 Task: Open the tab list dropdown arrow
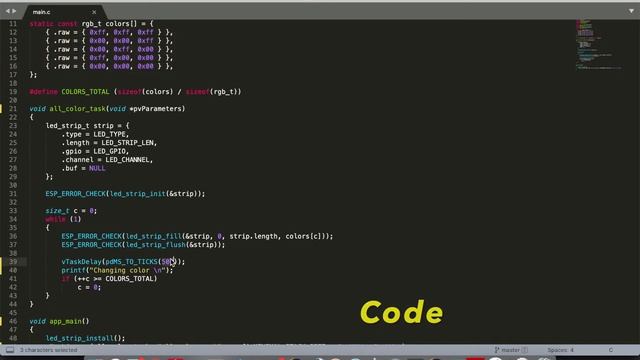(631, 11)
